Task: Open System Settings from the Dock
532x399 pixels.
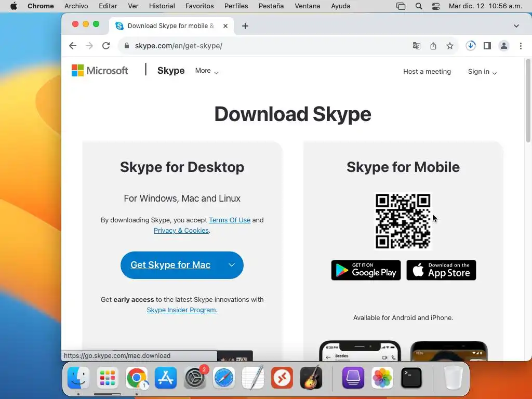Action: [195, 378]
